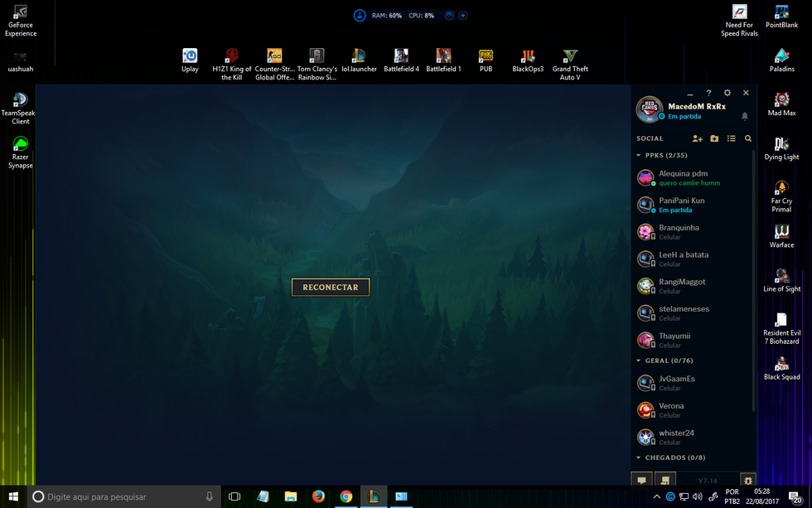Open the notifications bell icon
812x508 pixels.
(745, 117)
